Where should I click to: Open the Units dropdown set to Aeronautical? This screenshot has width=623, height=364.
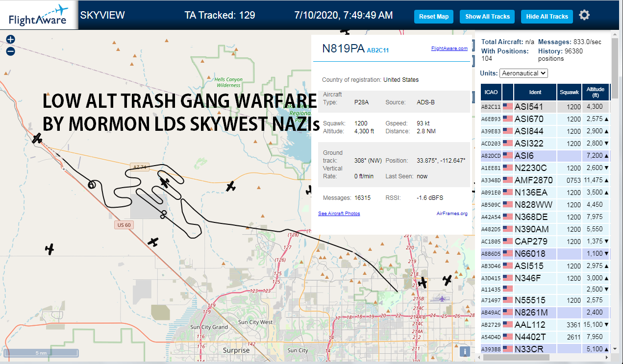pos(523,73)
